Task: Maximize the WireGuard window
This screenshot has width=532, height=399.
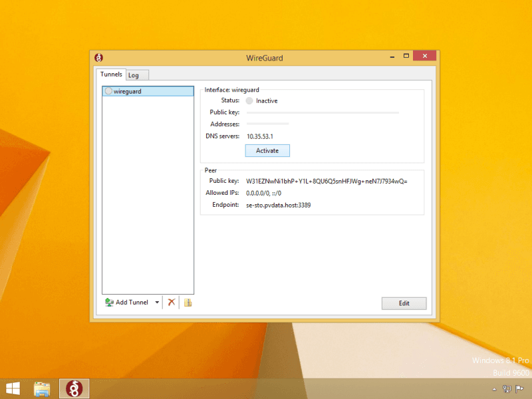Action: (x=406, y=57)
